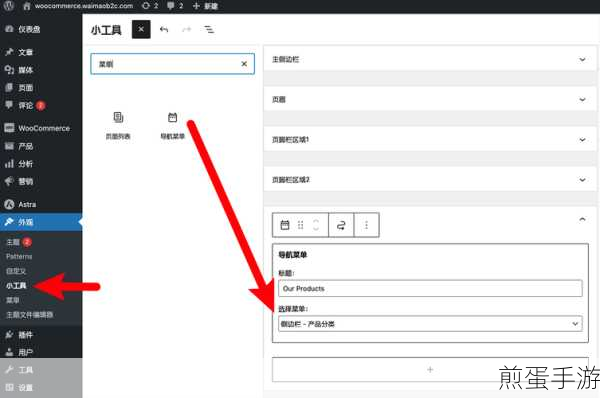Insert the 页面列表 page list block

pyautogui.click(x=118, y=126)
